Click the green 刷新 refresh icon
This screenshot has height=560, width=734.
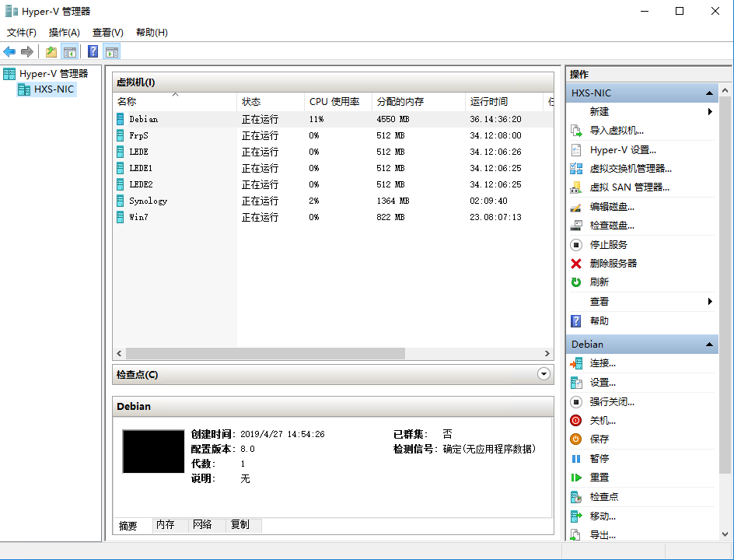pos(576,282)
